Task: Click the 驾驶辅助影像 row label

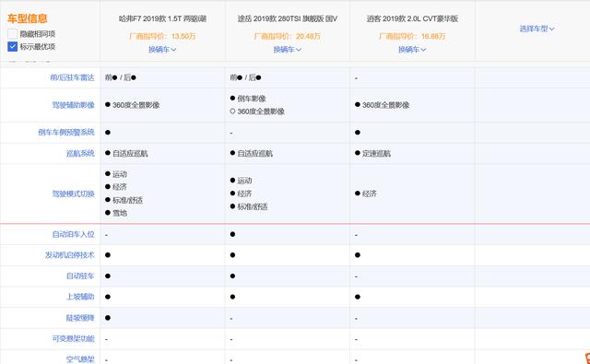Action: 73,105
